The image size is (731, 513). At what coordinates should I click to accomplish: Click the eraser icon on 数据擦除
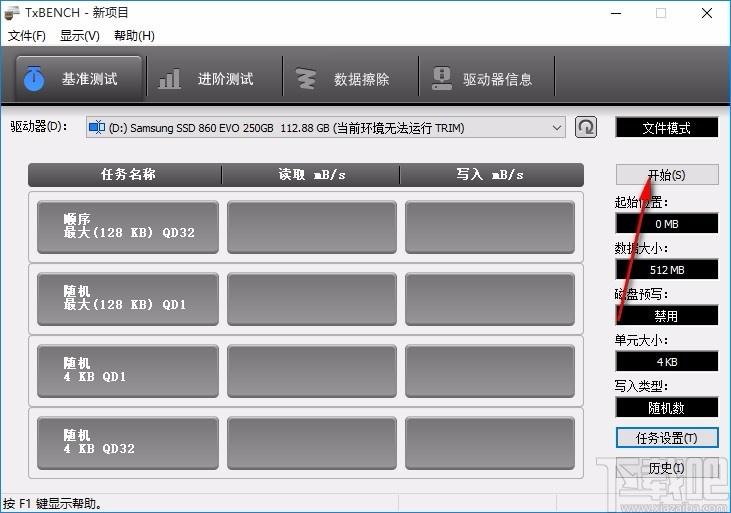[x=306, y=78]
